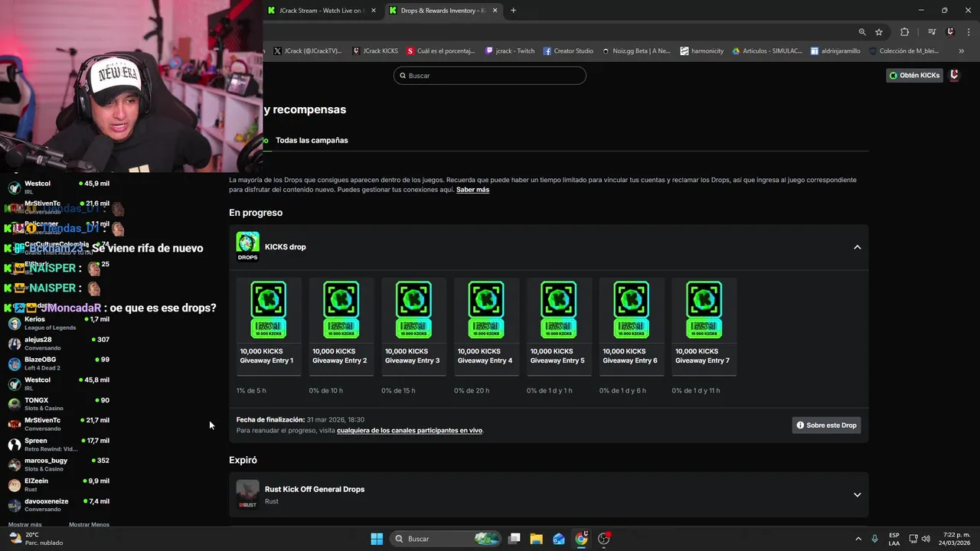Open the davooxeneize channel in the sidebar
980x551 pixels.
coord(59,505)
